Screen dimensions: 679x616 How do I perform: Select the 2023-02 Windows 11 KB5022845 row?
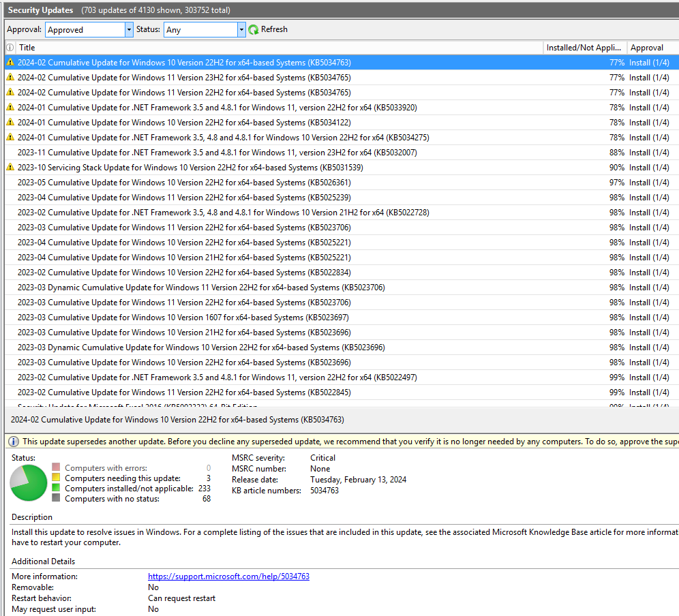pos(342,392)
